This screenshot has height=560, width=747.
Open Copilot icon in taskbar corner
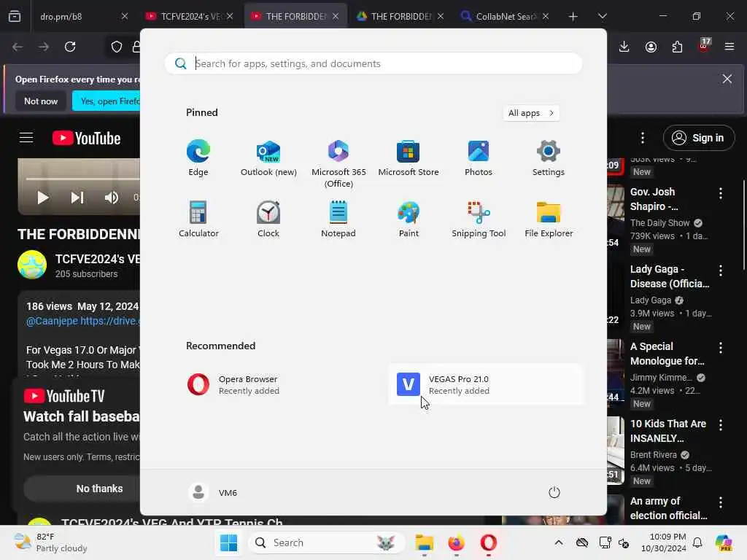(x=724, y=542)
